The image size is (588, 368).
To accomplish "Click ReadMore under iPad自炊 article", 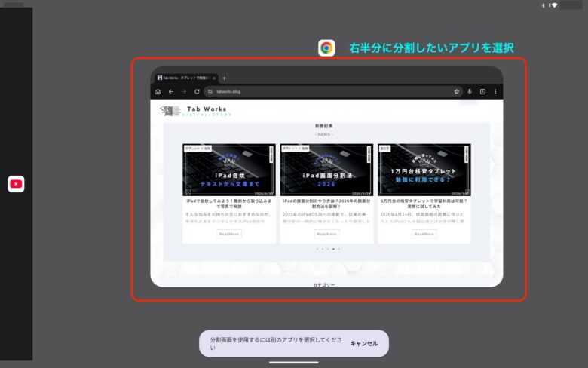I will (229, 234).
